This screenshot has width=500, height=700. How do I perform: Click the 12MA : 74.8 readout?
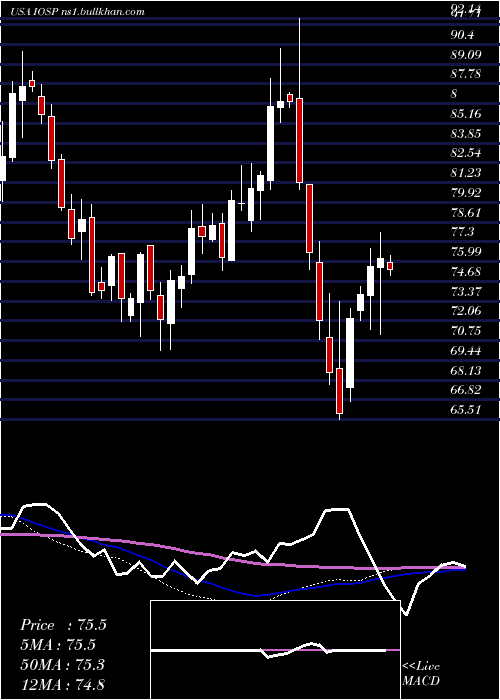tap(62, 684)
